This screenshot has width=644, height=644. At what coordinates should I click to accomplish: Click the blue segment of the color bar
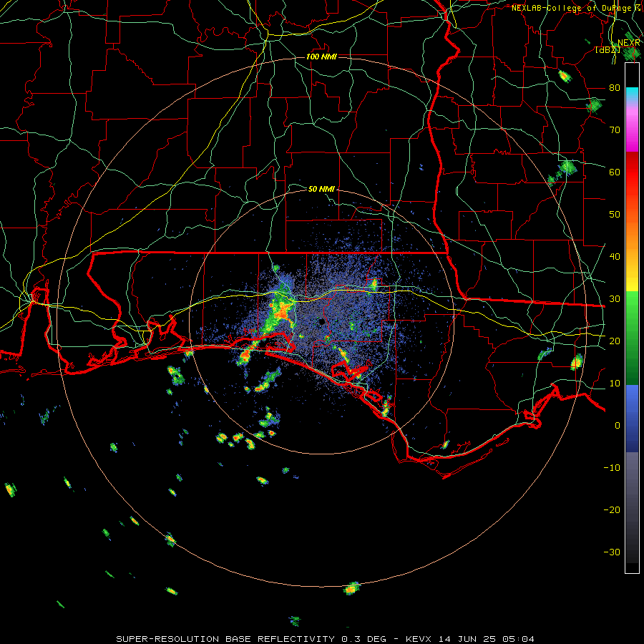[x=632, y=419]
